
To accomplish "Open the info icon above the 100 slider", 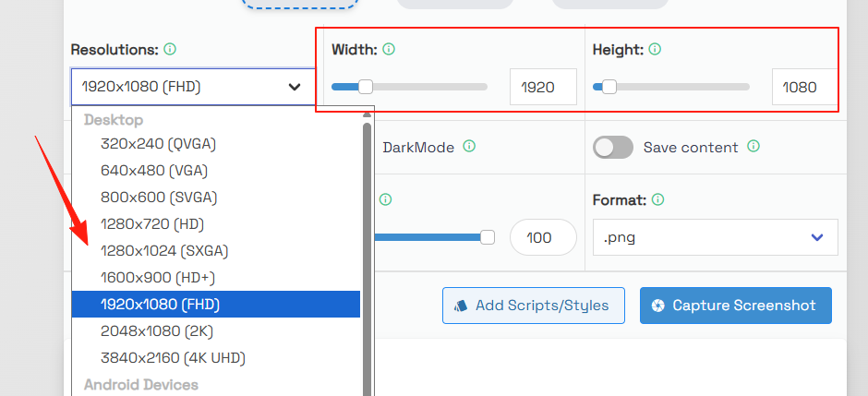I will tap(386, 199).
